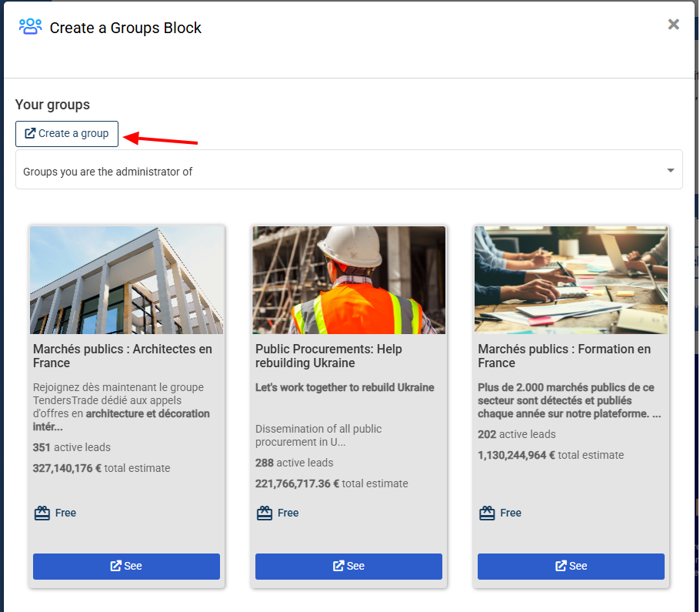Click Free gift icon on Ukraine card
The image size is (700, 612).
(265, 513)
